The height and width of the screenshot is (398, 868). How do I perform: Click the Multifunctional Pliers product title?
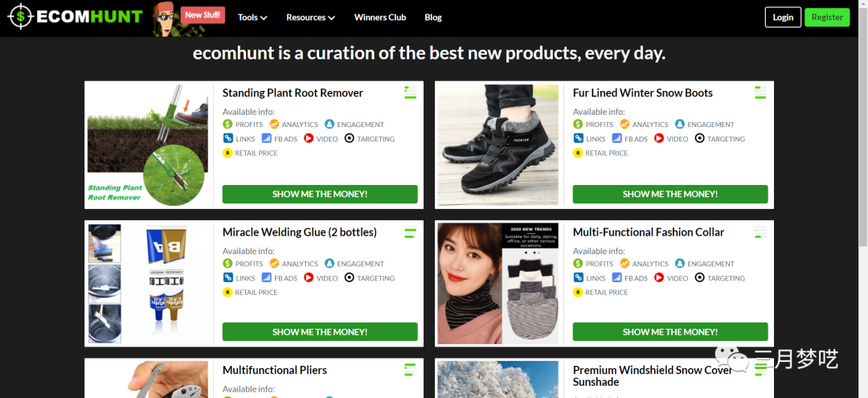[x=274, y=371]
